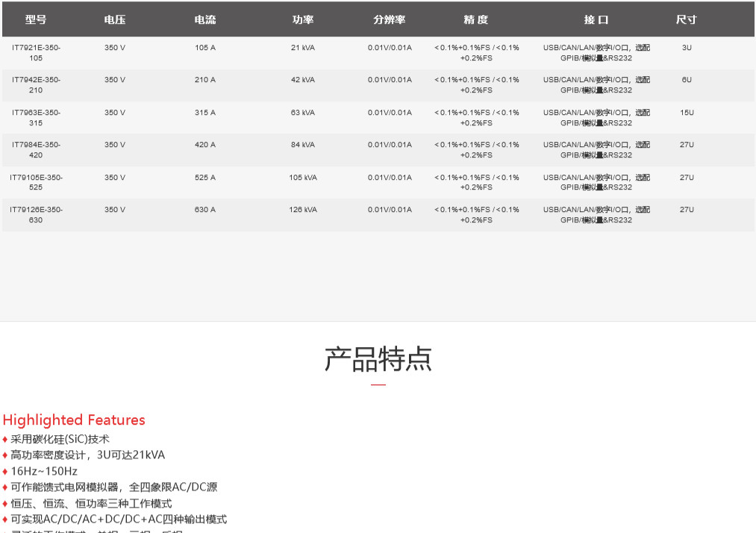
Task: Click the red diamond bullet before 采用碳化硅(SiC)技术
Action: [5, 440]
